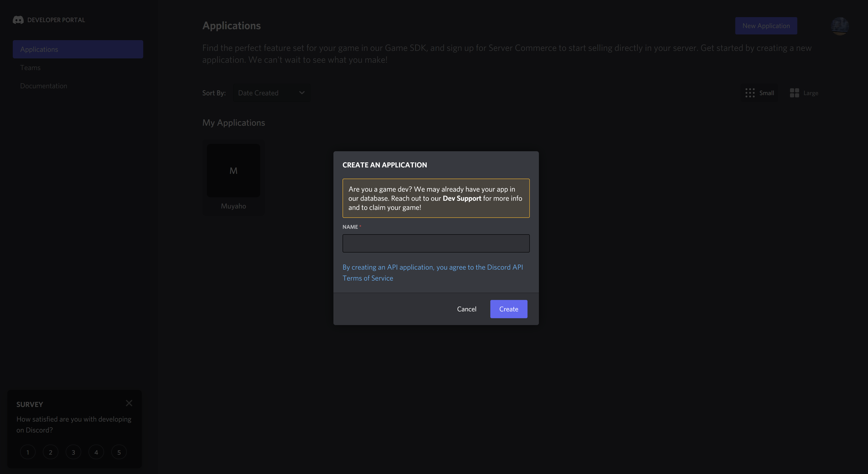Rate survey satisfaction as 5
This screenshot has width=868, height=474.
119,452
